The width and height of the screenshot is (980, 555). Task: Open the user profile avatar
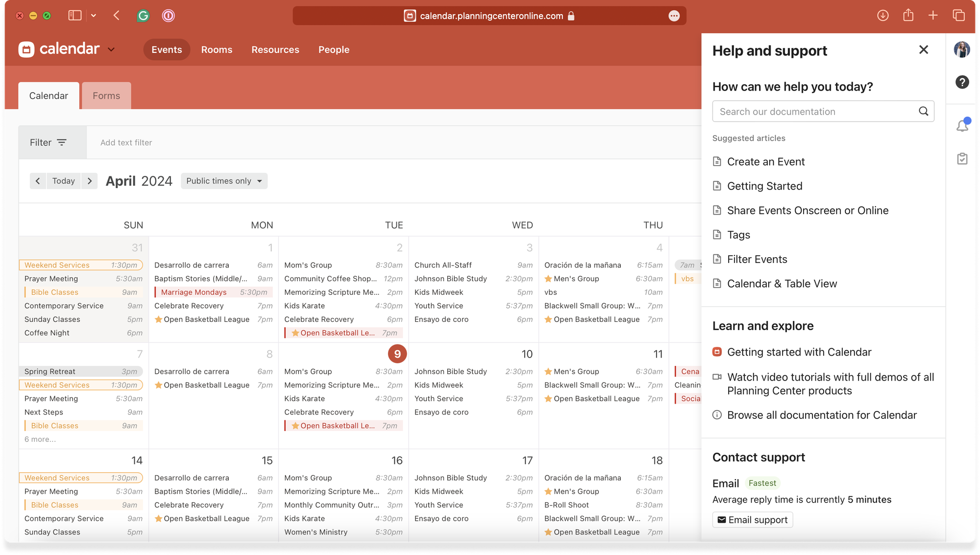click(962, 49)
